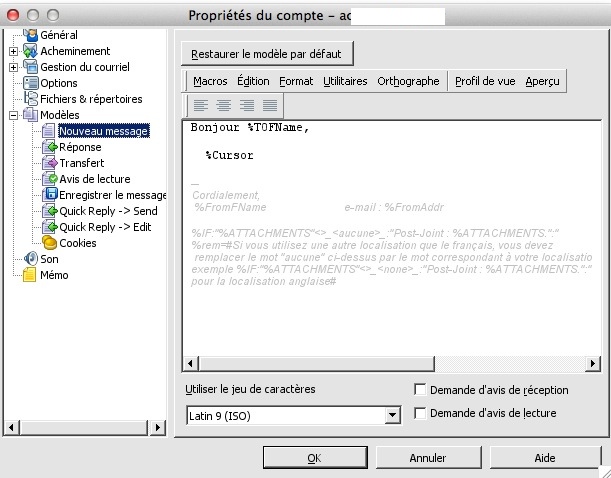Click the justify text icon
This screenshot has width=611, height=478.
[269, 105]
